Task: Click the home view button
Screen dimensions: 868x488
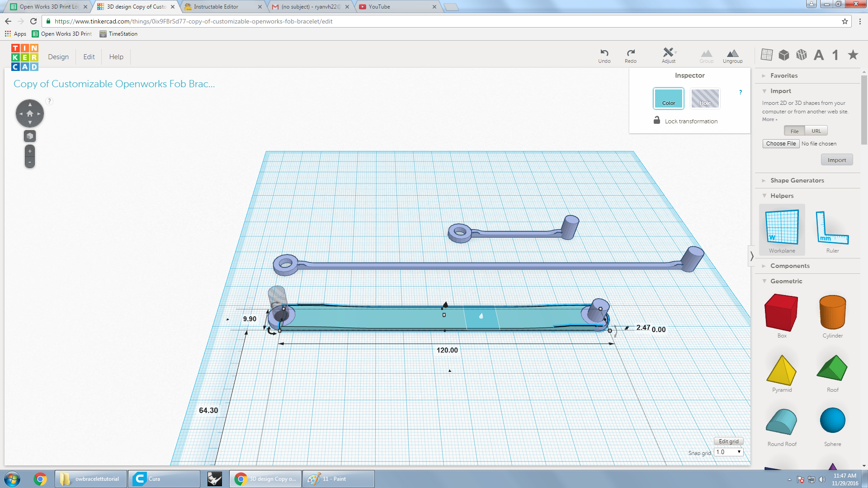Action: pyautogui.click(x=30, y=113)
